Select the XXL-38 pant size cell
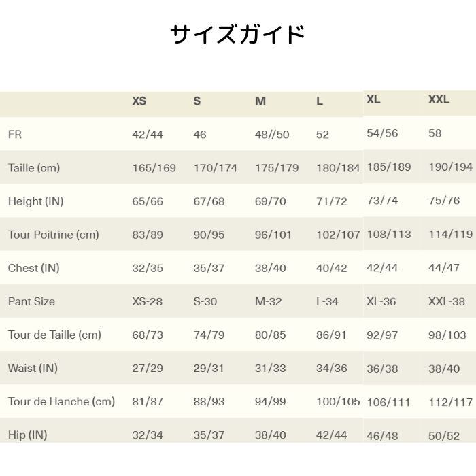Image resolution: width=476 pixels, height=476 pixels. click(447, 301)
